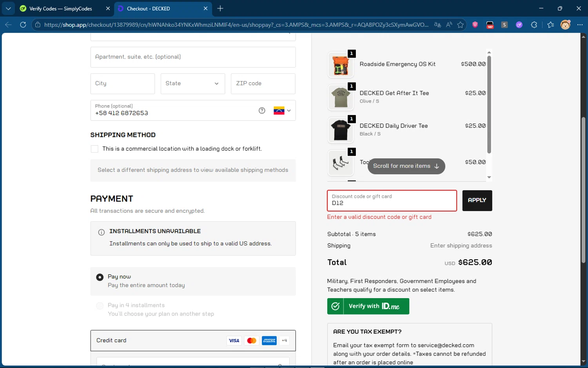Click the Black / S variant text
Image resolution: width=588 pixels, height=368 pixels.
point(370,134)
